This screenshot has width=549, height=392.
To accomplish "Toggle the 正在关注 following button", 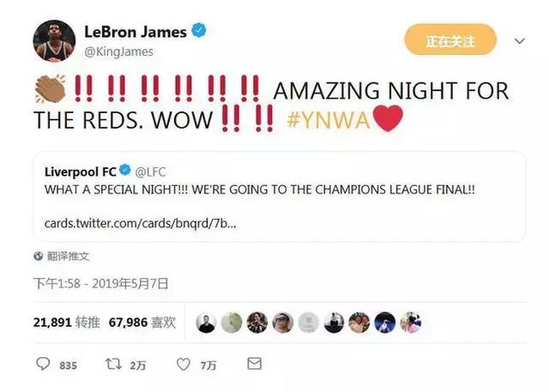I will [450, 39].
